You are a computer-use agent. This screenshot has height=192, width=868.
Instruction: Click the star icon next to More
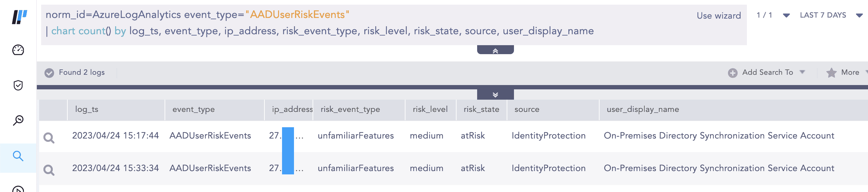(831, 72)
